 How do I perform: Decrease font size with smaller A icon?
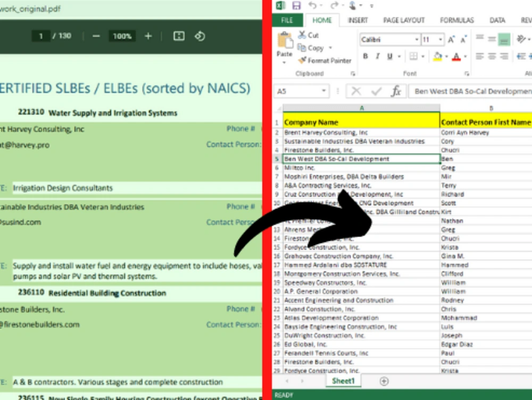point(463,40)
